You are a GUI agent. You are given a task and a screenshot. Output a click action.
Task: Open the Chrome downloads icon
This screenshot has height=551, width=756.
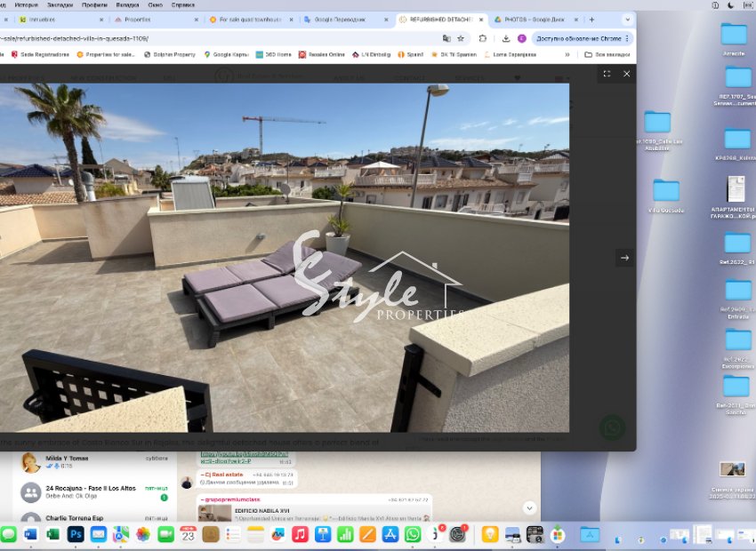coord(506,38)
